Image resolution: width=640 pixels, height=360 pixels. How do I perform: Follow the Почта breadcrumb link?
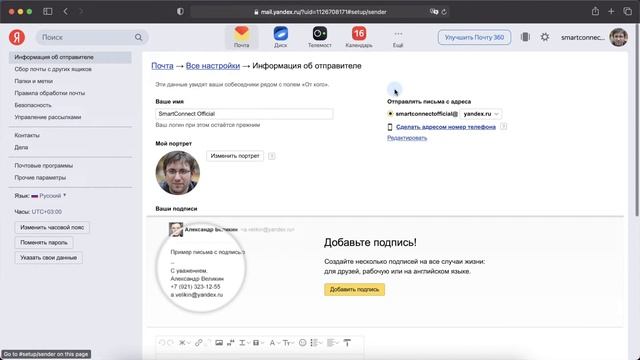point(162,66)
